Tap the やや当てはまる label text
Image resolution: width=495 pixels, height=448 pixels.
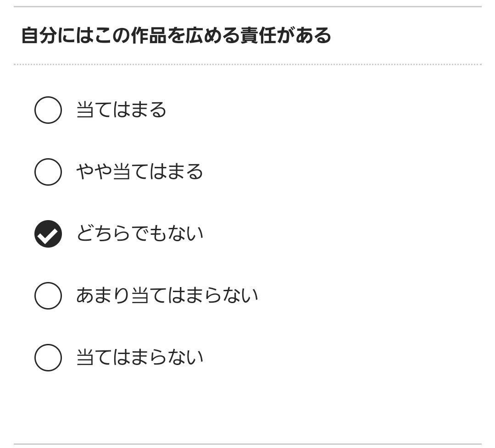coord(139,172)
